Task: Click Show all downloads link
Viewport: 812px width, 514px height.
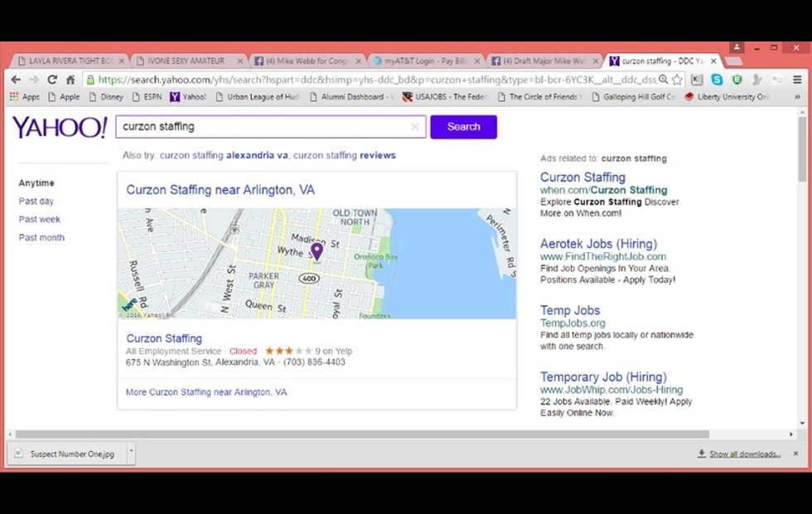Action: click(x=744, y=453)
